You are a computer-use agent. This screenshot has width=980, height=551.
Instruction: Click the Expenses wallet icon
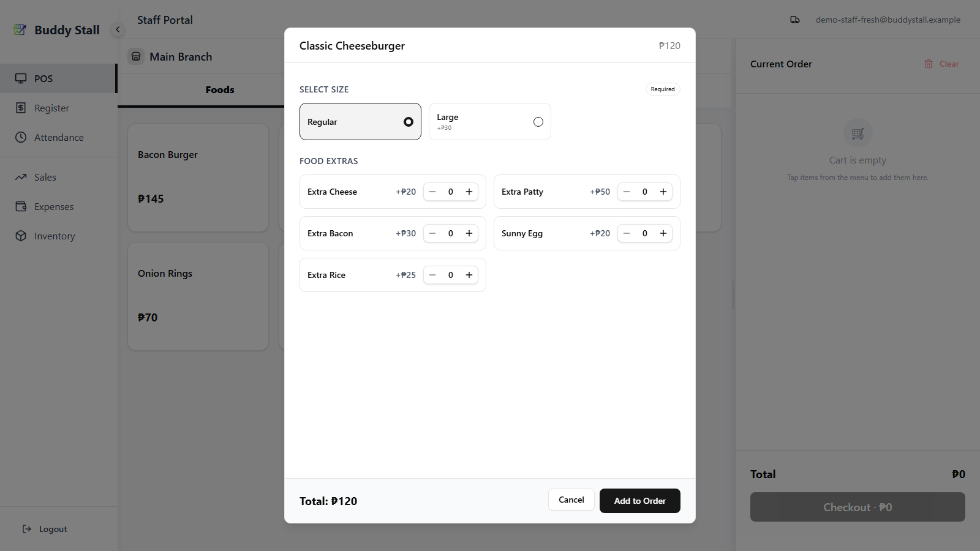coord(21,206)
